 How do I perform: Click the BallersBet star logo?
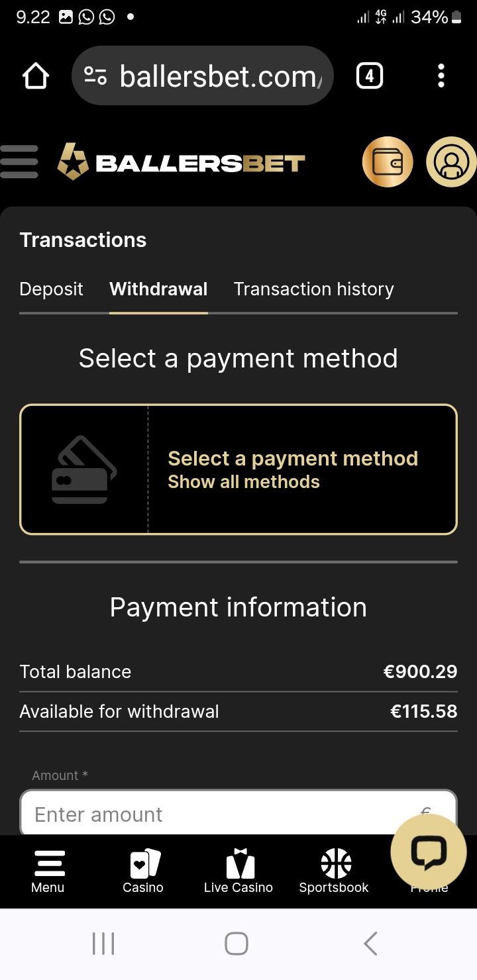[x=73, y=162]
